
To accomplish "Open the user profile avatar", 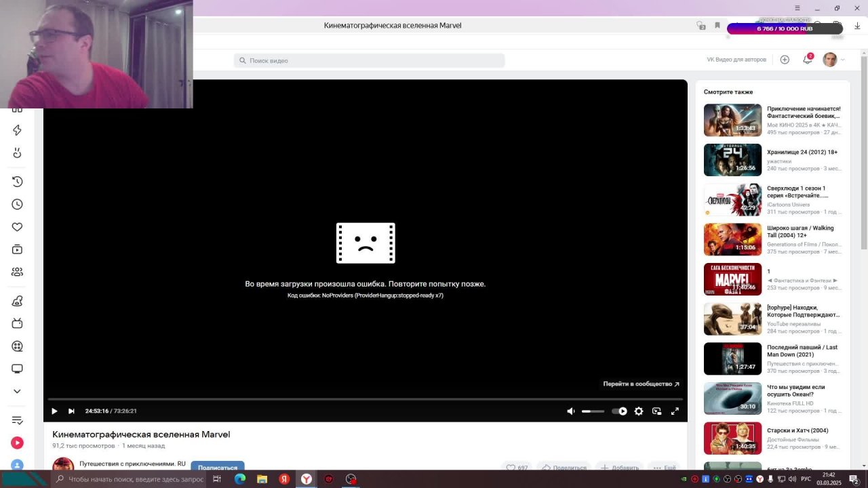I will tap(830, 60).
